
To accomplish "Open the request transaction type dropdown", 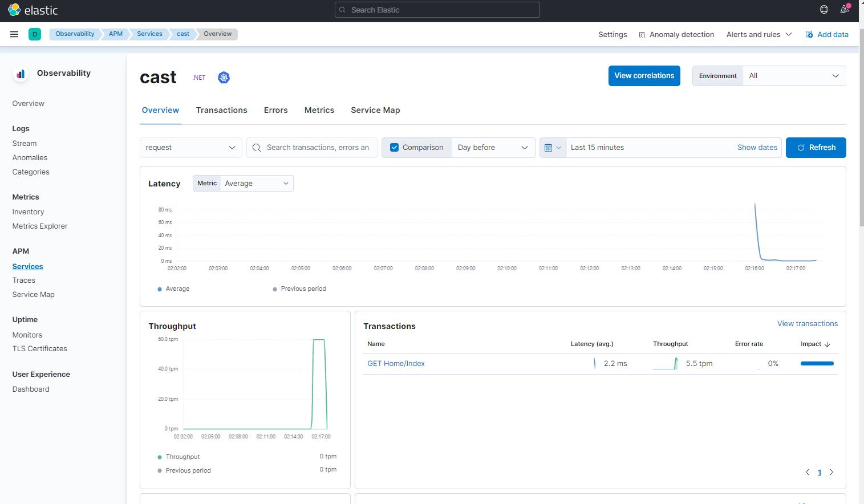I will click(x=190, y=148).
